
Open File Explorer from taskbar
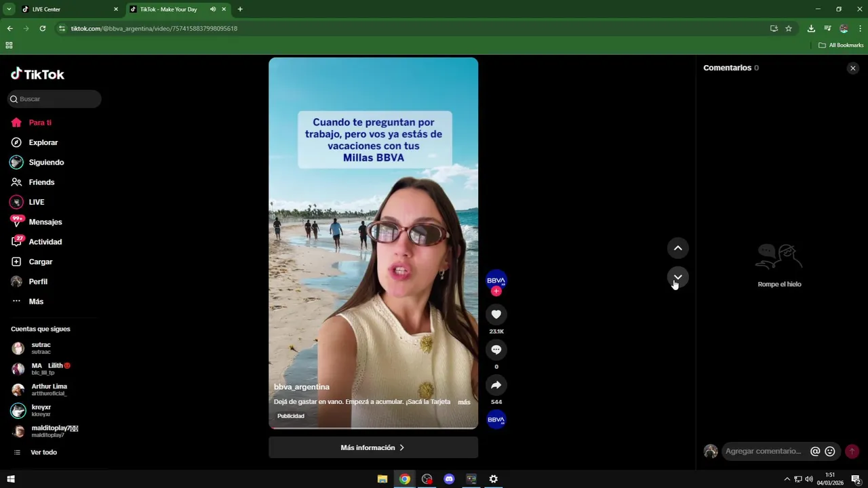pyautogui.click(x=382, y=479)
